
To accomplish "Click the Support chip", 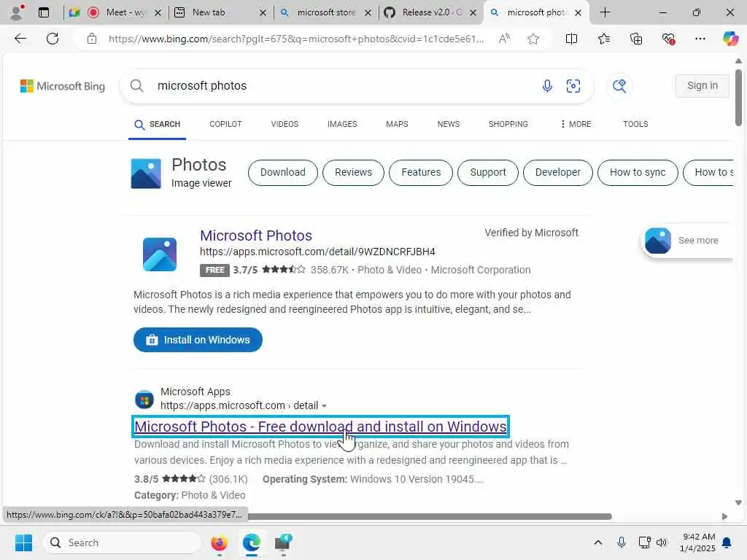I will pos(488,172).
